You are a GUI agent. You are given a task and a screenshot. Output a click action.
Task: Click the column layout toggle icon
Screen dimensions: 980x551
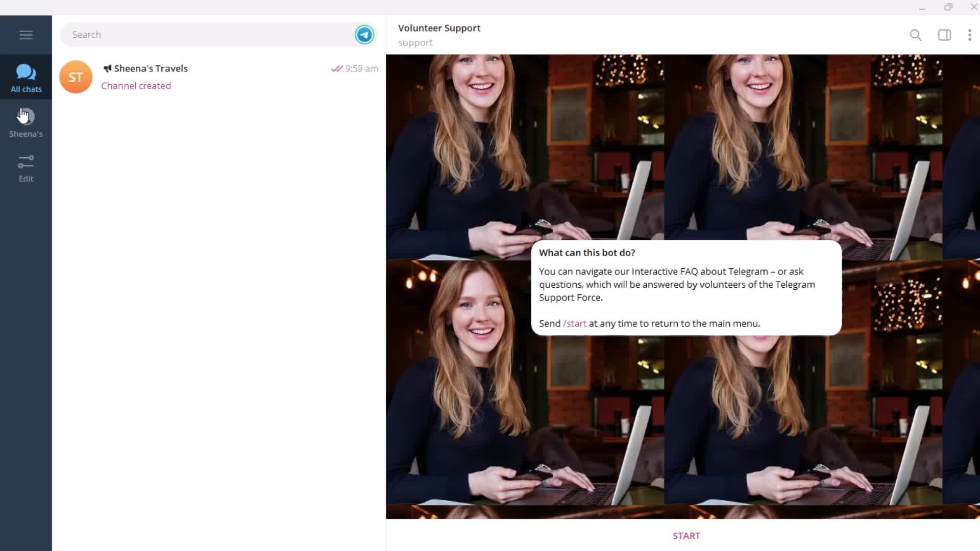pyautogui.click(x=945, y=34)
